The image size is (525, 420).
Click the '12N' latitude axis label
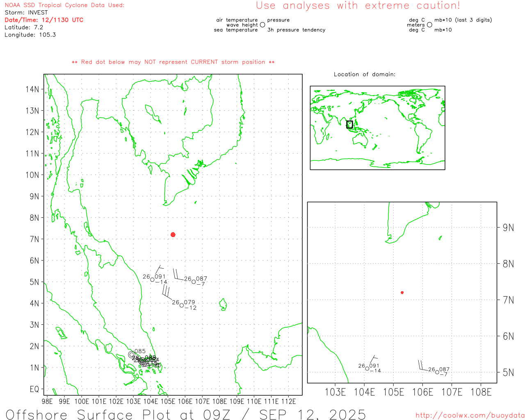[32, 132]
